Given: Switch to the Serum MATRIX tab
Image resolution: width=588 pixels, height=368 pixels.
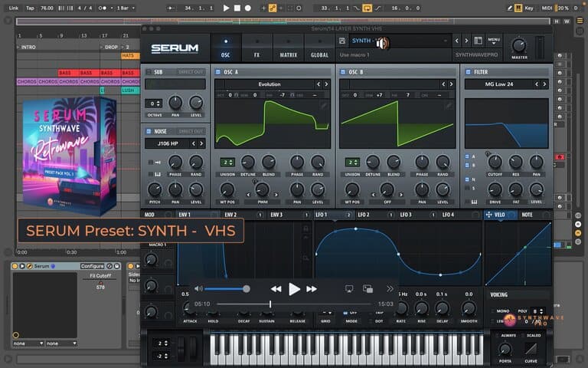Looking at the screenshot, I should tap(289, 48).
